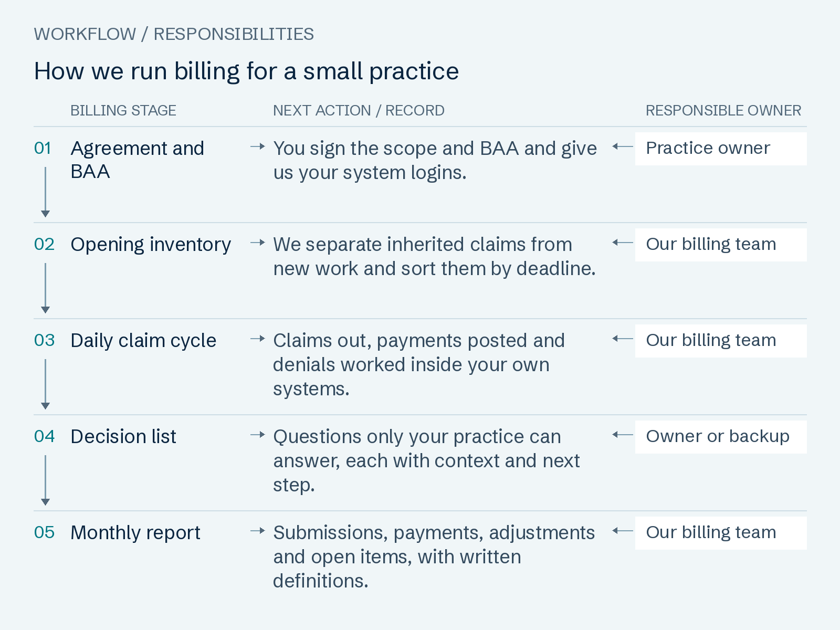Click the 'NEXT ACTION / RECORD' column header
The width and height of the screenshot is (840, 630).
359,111
